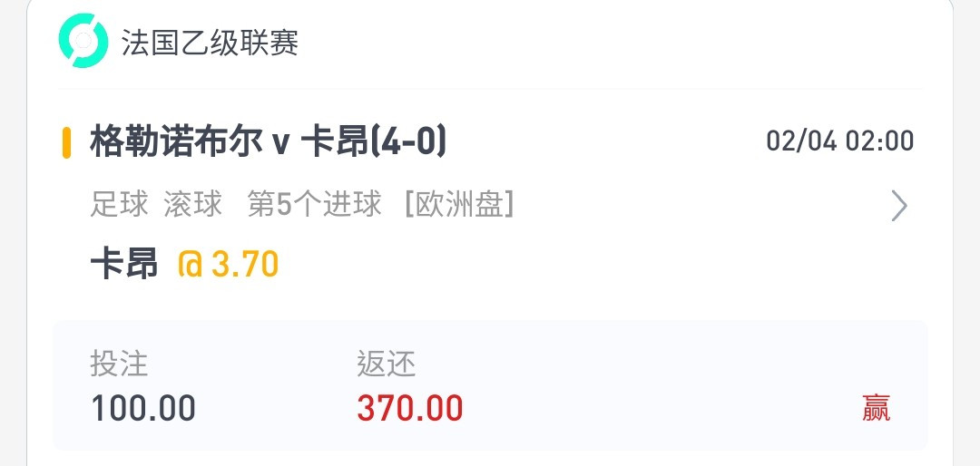The image size is (980, 466).
Task: Click the 返还 return label
Action: tap(387, 364)
